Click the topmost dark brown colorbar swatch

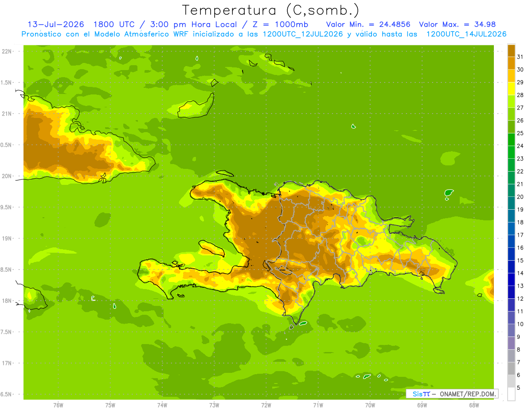[511, 51]
